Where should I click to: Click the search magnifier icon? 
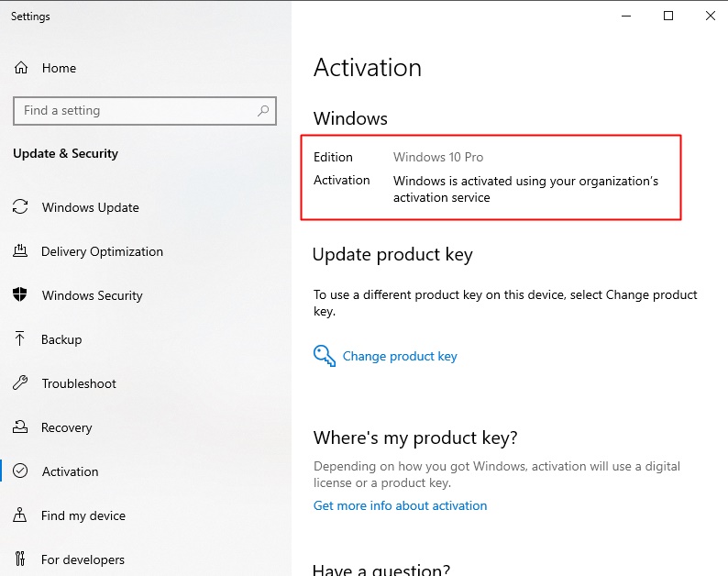[x=263, y=111]
